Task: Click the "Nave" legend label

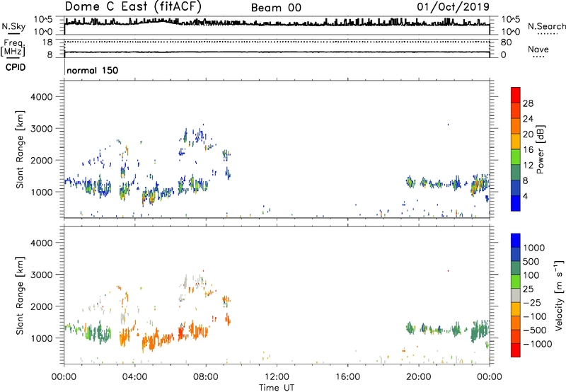Action: click(538, 49)
